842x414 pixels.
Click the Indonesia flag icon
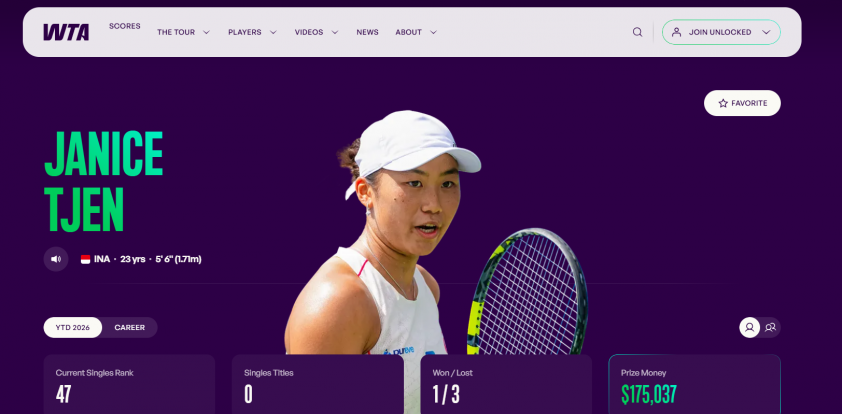coord(85,259)
